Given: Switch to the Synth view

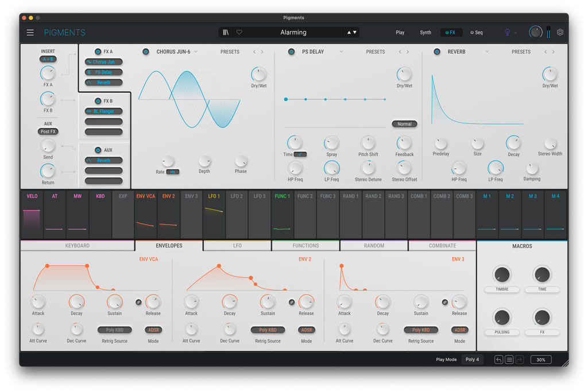Looking at the screenshot, I should (425, 33).
